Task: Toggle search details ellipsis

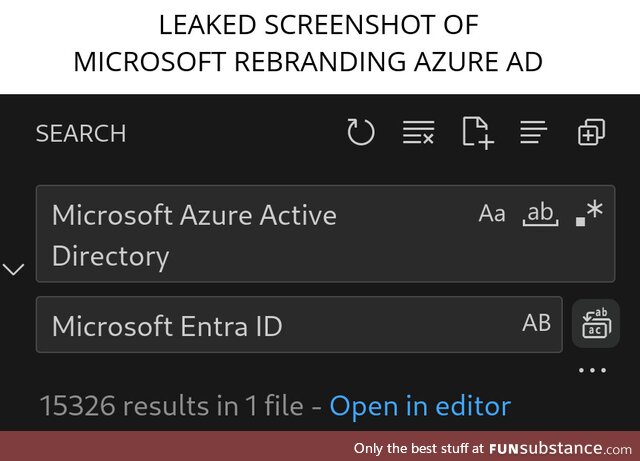Action: pyautogui.click(x=592, y=371)
